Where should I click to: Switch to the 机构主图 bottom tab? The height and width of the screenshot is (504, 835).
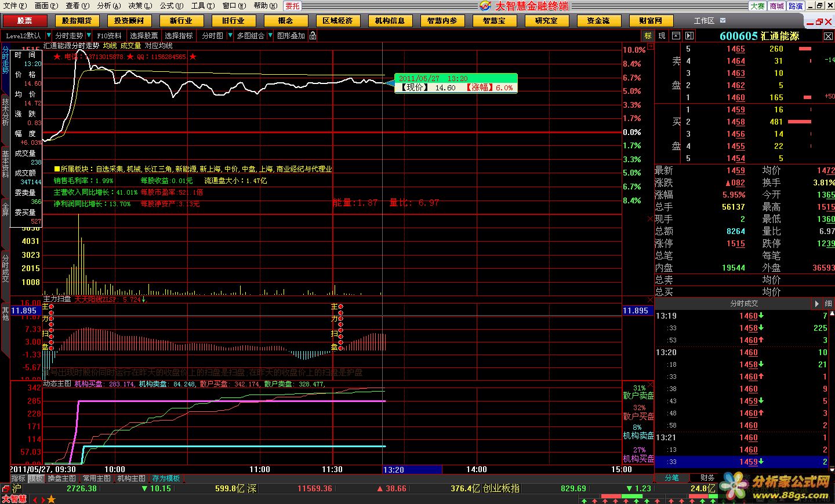point(132,479)
